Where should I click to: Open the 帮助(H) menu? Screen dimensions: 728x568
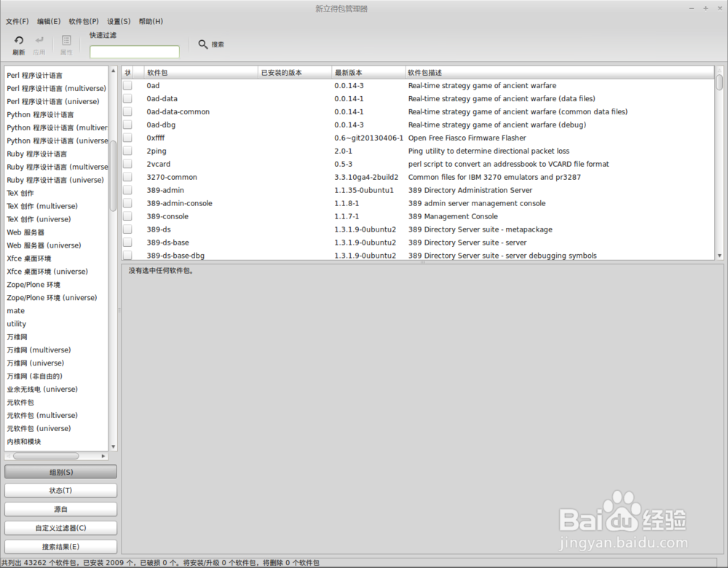point(150,21)
